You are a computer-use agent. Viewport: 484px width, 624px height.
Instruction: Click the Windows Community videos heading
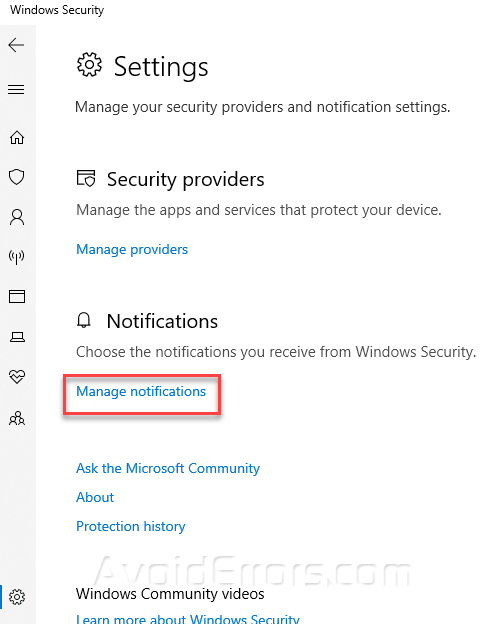(x=170, y=594)
